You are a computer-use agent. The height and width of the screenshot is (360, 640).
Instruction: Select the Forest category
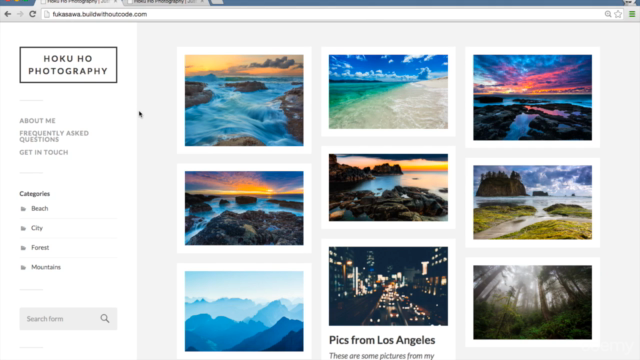click(40, 248)
